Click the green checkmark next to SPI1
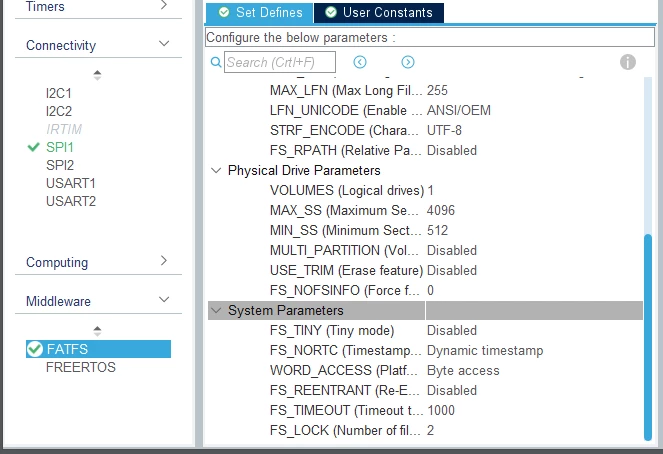663x454 pixels. click(33, 147)
